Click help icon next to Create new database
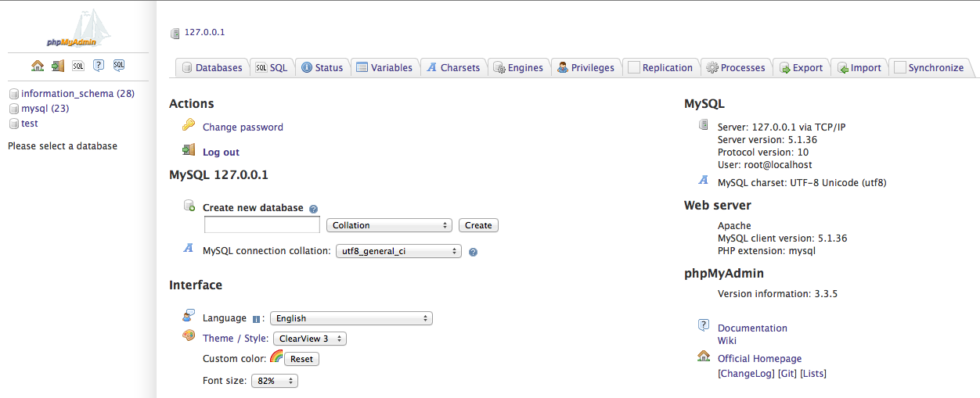 point(313,209)
